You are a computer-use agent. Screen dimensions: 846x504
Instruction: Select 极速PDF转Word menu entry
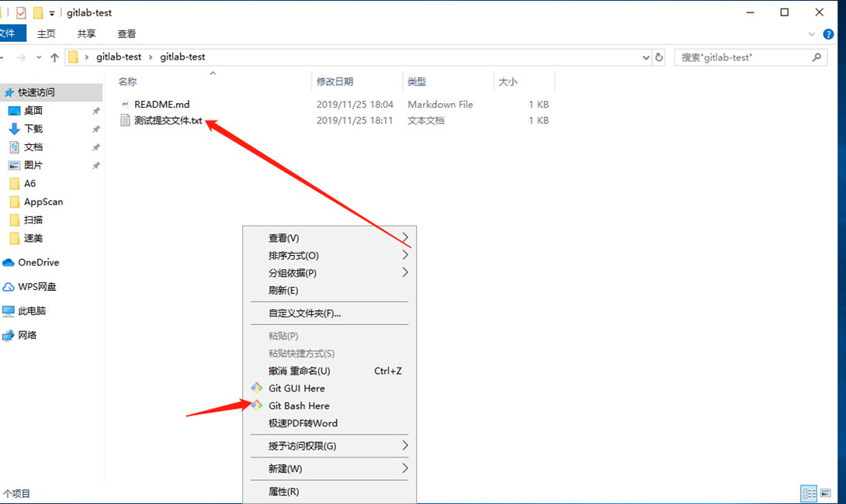click(303, 423)
